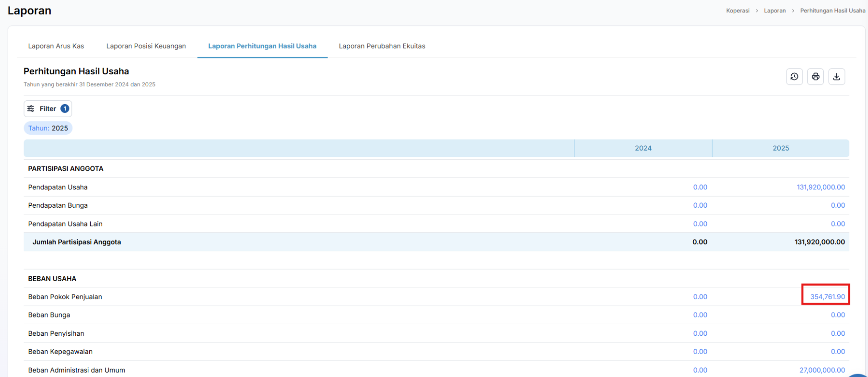Click Pendapatan Usaha Lain 2025 value

pyautogui.click(x=838, y=224)
